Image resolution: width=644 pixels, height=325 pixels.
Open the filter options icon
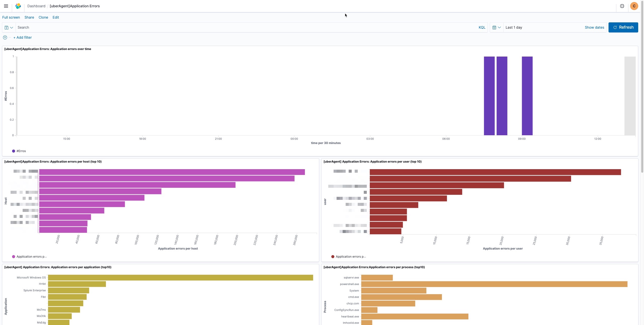pyautogui.click(x=5, y=37)
